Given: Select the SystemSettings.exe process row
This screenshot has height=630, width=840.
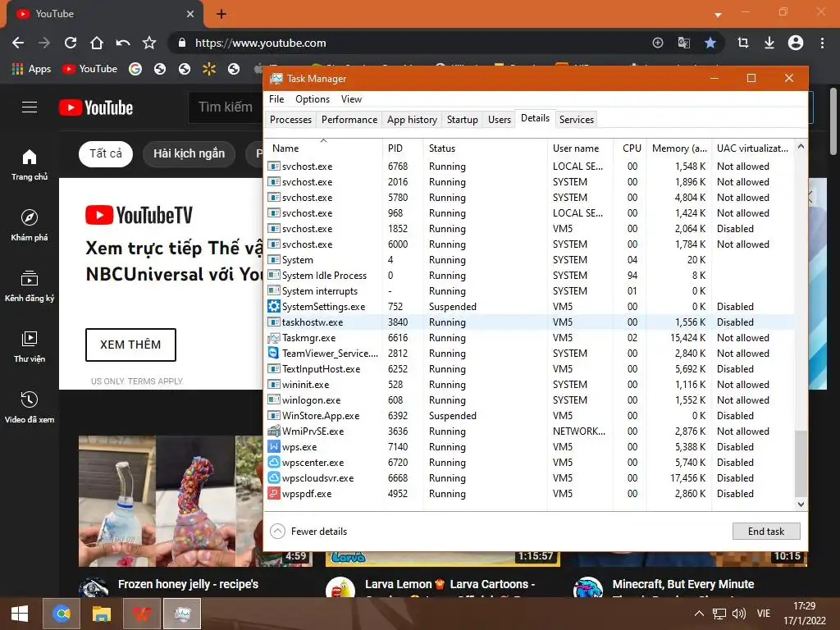Looking at the screenshot, I should pos(529,307).
